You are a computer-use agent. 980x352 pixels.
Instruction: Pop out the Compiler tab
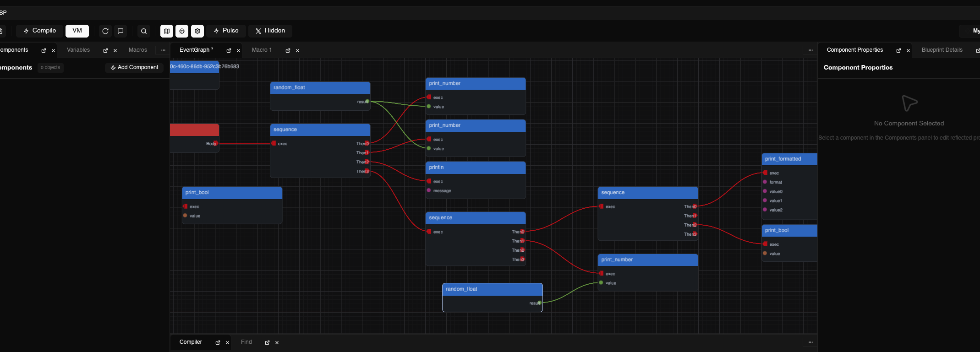(218, 342)
